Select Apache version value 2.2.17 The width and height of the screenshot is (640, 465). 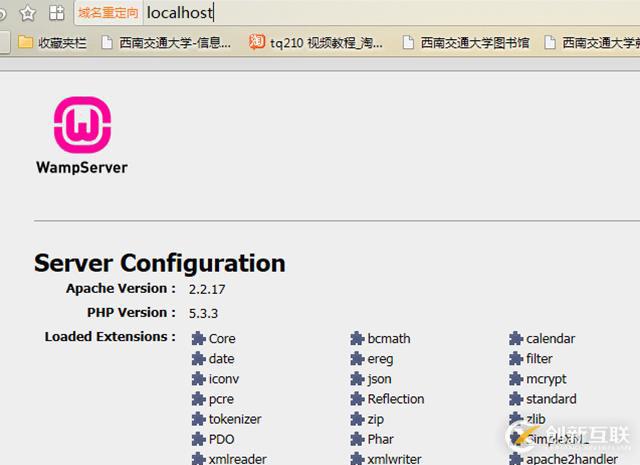pyautogui.click(x=207, y=289)
